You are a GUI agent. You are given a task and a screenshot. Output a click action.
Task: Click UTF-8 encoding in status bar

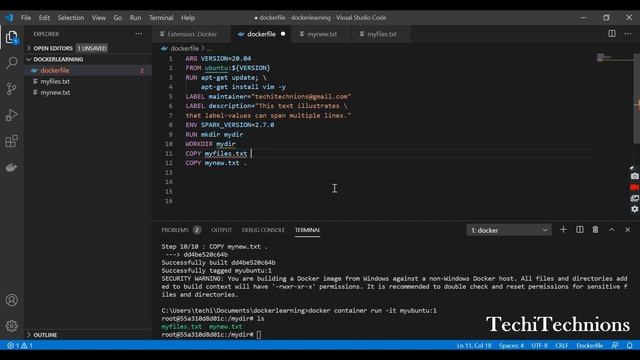540,345
